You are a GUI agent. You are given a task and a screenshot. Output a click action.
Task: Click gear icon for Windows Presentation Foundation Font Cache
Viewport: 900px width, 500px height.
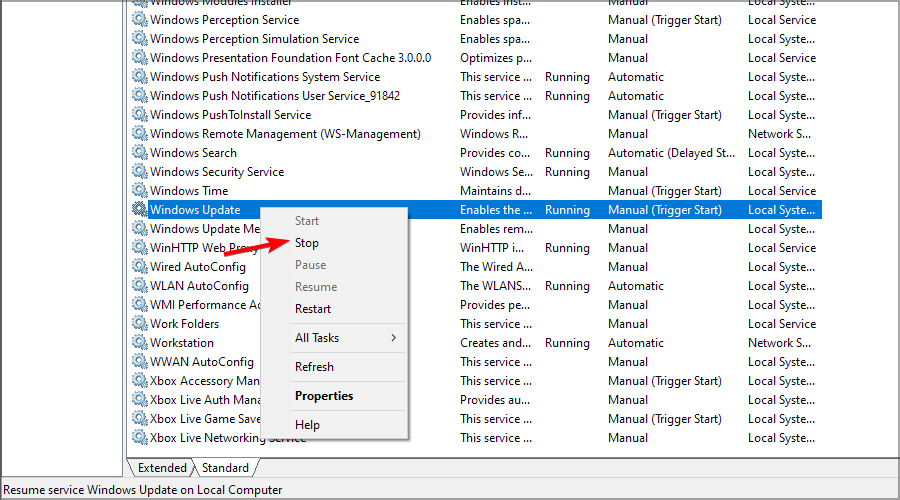pos(139,57)
